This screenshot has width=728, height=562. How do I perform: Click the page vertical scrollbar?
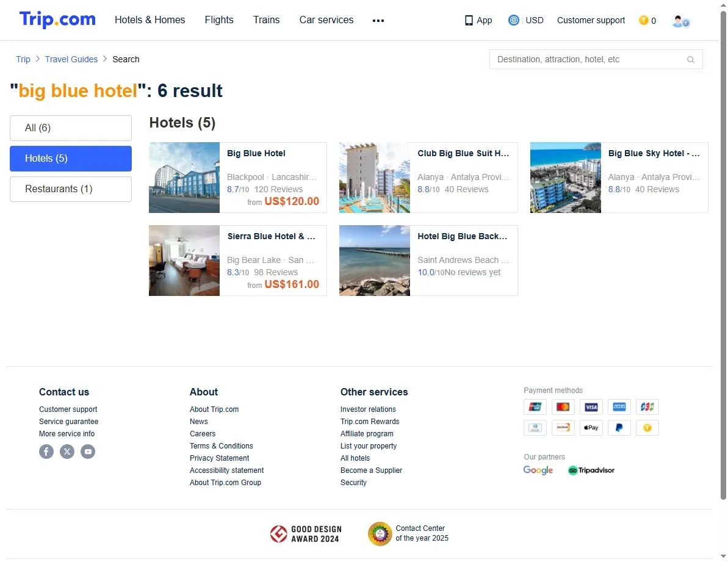723,255
